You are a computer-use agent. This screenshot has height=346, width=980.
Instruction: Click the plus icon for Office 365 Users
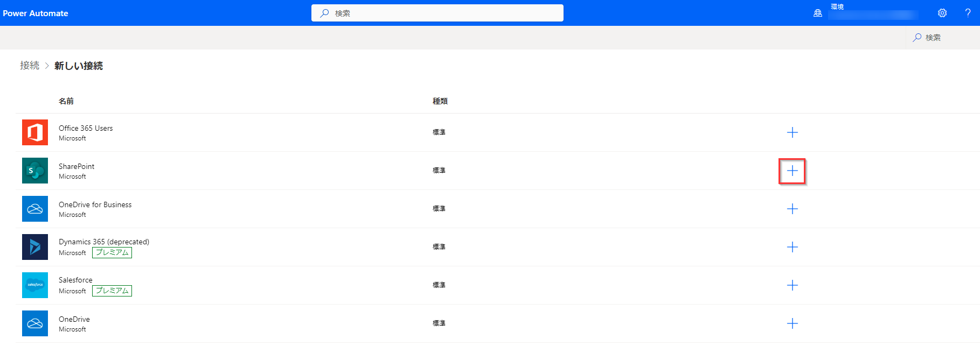point(792,132)
